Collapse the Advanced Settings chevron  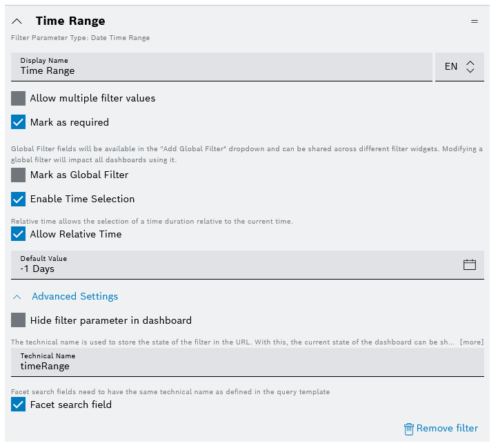click(17, 296)
